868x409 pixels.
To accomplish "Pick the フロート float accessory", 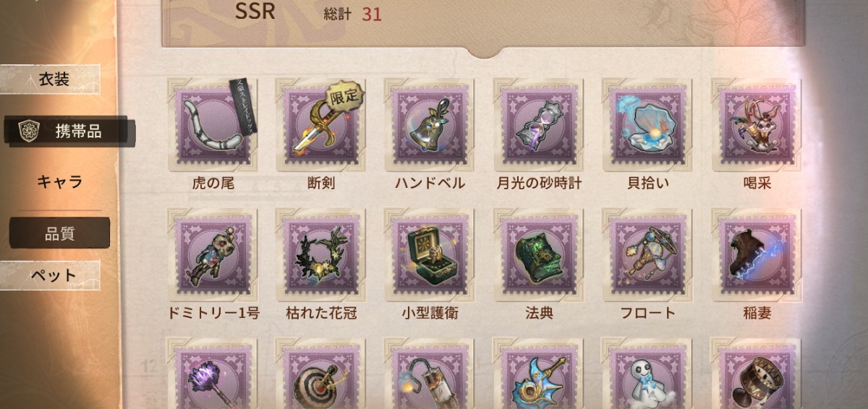I will point(647,255).
